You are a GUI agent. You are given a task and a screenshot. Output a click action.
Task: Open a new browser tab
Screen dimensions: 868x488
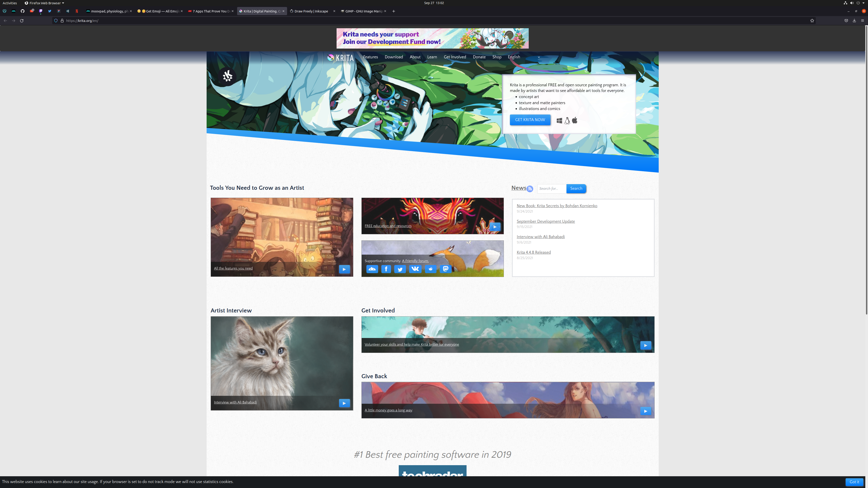pos(394,11)
